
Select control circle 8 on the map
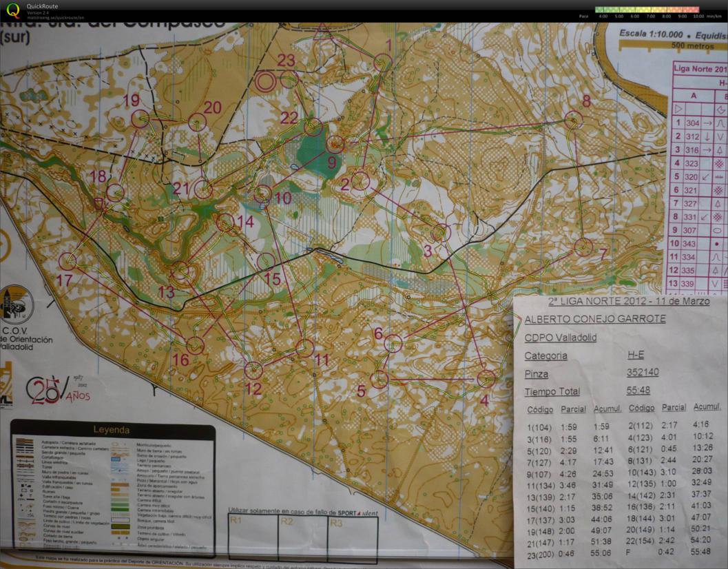(574, 120)
